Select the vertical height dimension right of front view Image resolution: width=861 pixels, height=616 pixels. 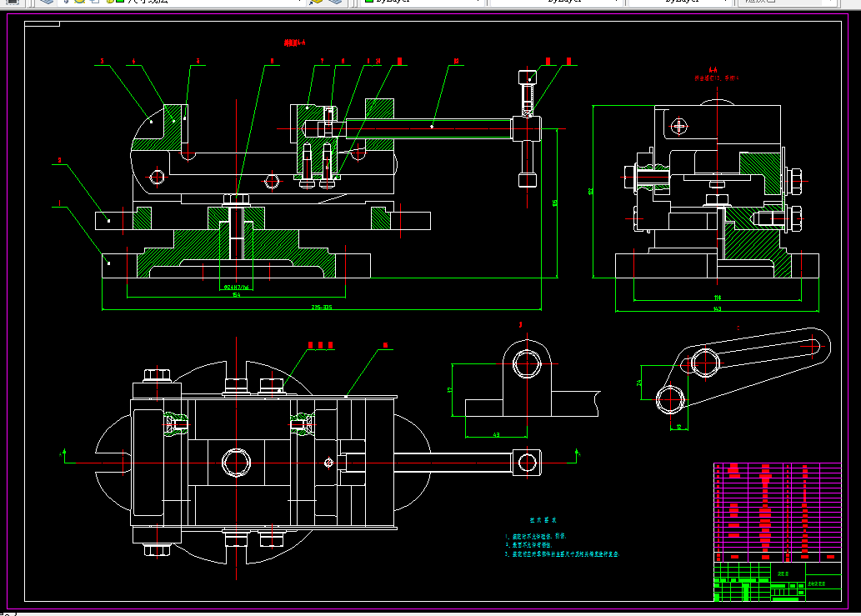[555, 203]
